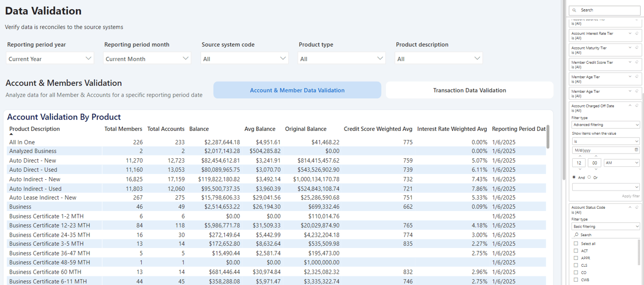Click eraser icon for Account Charged Off Date
This screenshot has height=285, width=644.
click(x=636, y=106)
